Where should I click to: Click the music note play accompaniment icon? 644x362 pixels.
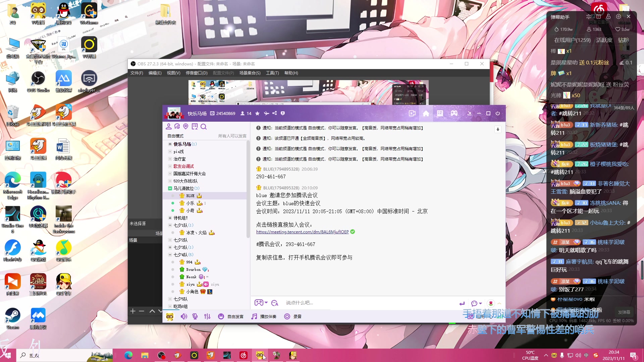point(254,316)
